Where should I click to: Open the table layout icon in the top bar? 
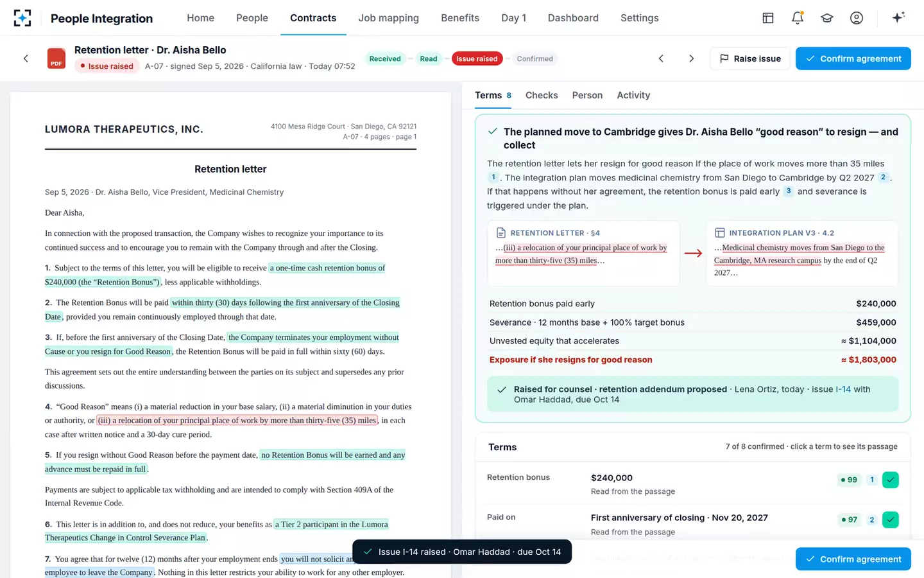[x=768, y=18]
